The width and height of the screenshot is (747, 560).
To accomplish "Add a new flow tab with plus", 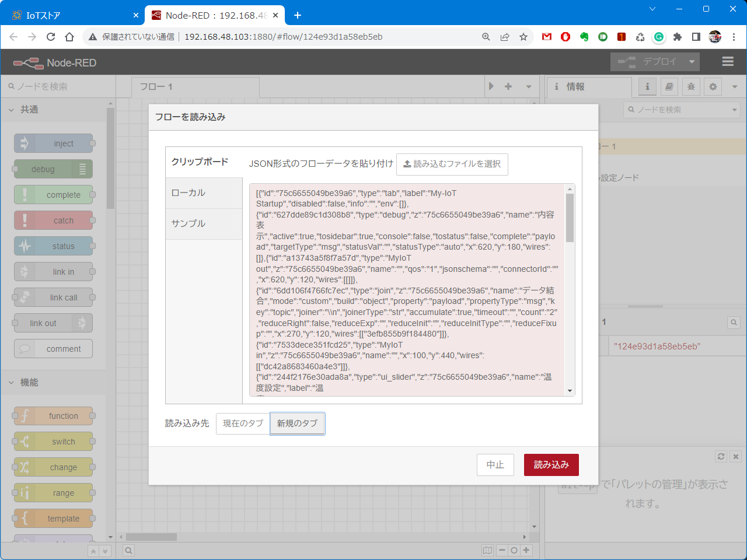I will click(x=508, y=86).
